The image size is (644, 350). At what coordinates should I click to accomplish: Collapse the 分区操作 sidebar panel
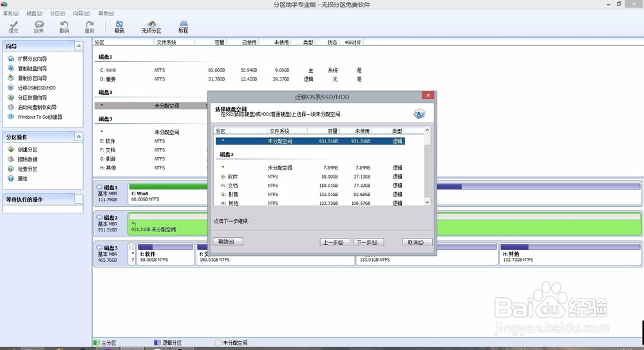click(79, 137)
